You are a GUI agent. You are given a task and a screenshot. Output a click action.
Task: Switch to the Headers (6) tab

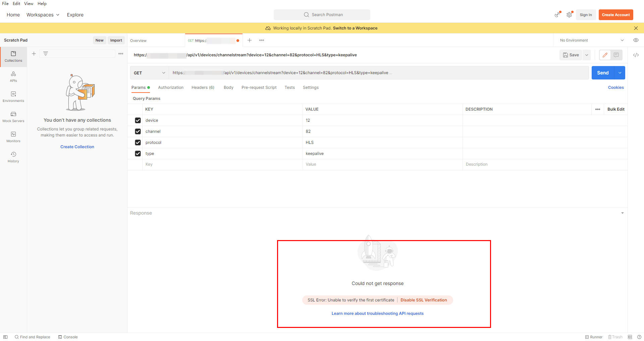pos(203,88)
